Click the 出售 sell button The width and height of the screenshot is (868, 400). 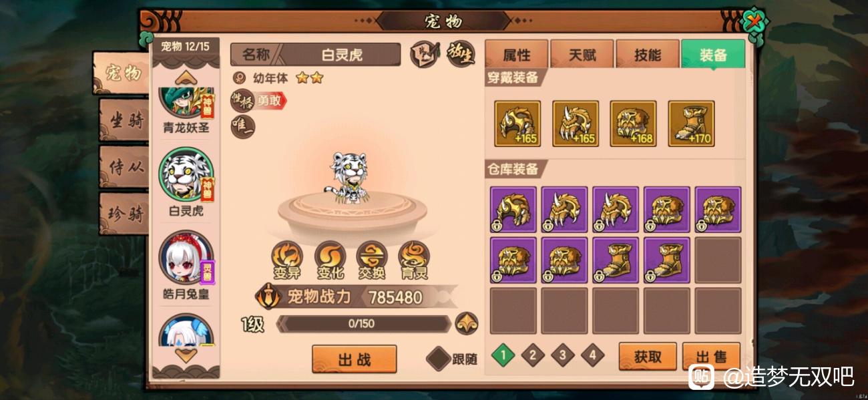(x=712, y=357)
